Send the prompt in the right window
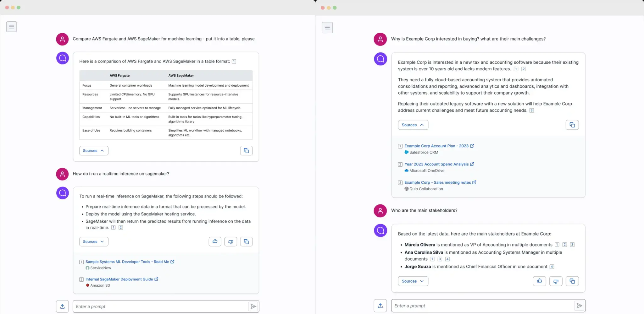This screenshot has width=644, height=314. pos(579,306)
